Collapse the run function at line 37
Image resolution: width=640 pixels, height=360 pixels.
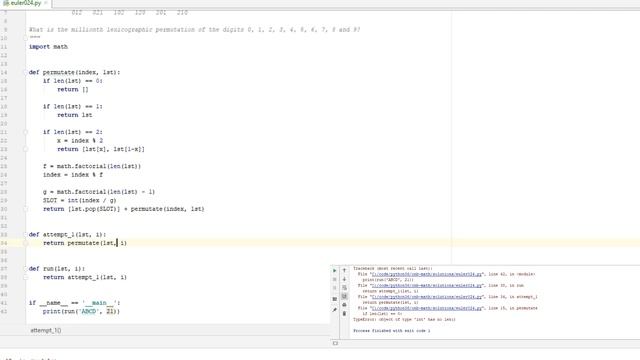tap(25, 269)
